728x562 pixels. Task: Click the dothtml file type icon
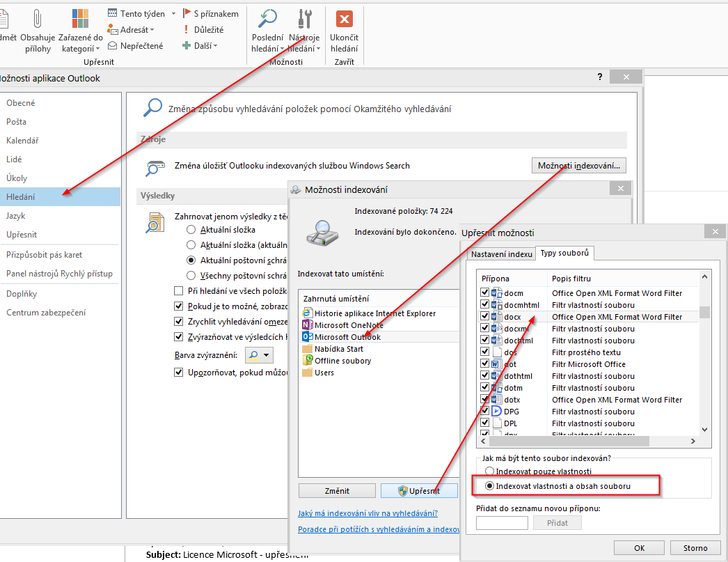click(x=497, y=376)
